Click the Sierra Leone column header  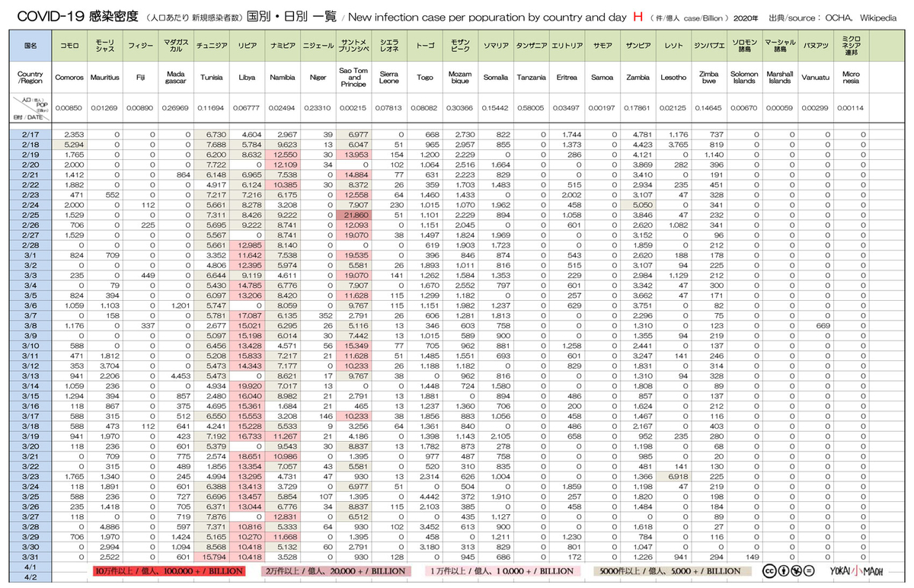tap(388, 78)
